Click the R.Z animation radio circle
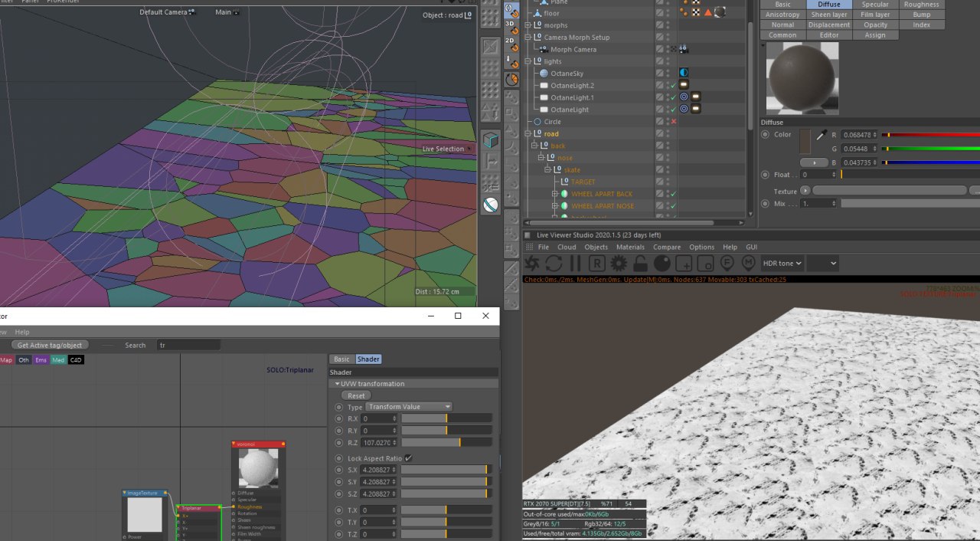Image resolution: width=980 pixels, height=541 pixels. [340, 443]
